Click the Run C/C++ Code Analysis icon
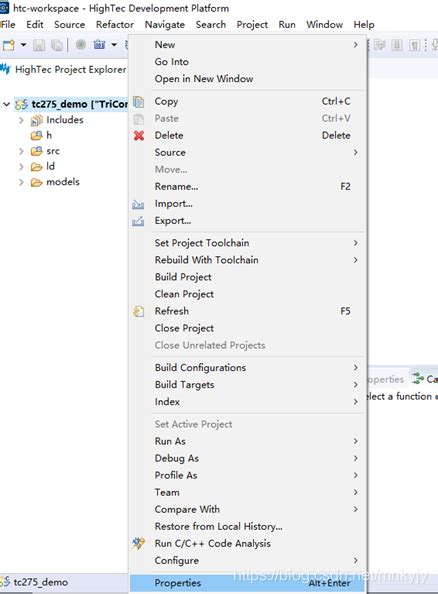The width and height of the screenshot is (438, 594). pyautogui.click(x=138, y=543)
